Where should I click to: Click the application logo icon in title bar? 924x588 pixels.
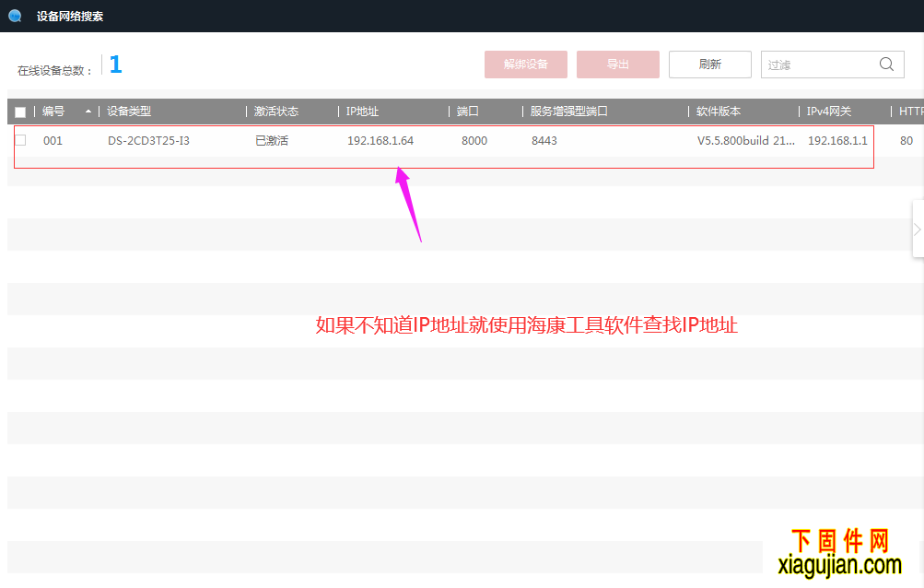coord(16,16)
